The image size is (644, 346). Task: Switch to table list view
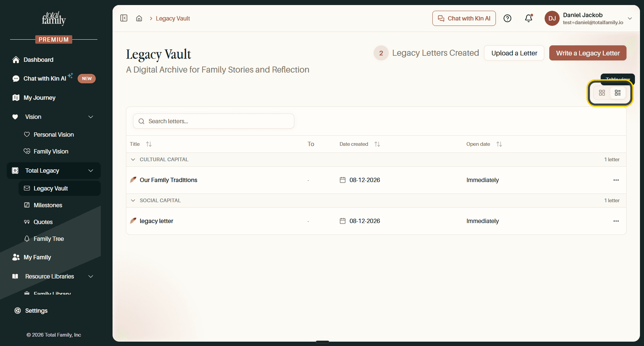pyautogui.click(x=617, y=93)
